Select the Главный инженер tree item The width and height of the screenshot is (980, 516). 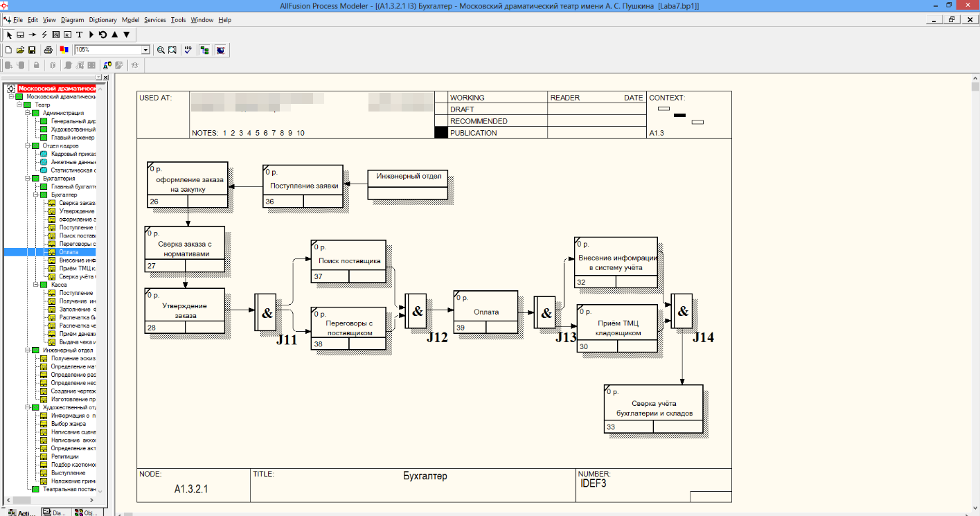pos(73,138)
